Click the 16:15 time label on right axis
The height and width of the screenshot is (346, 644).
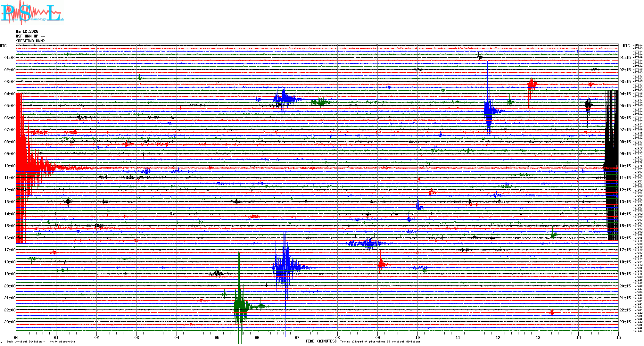(625, 238)
